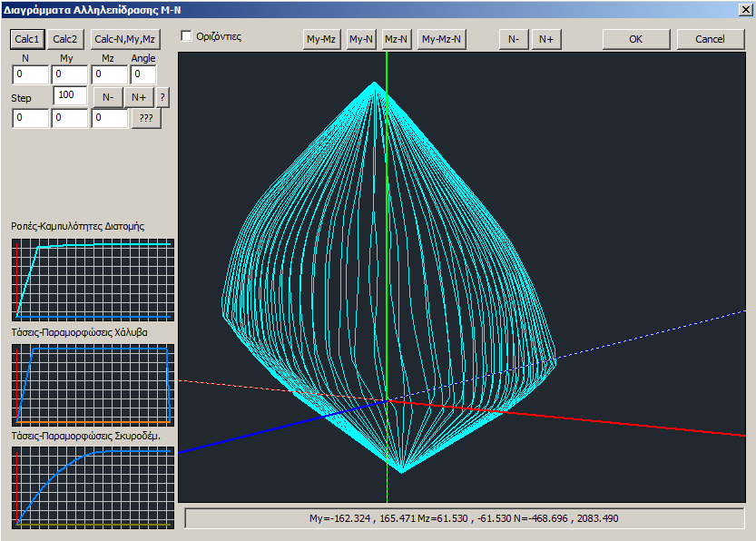The width and height of the screenshot is (756, 541).
Task: Focus the N input field
Action: pos(30,74)
